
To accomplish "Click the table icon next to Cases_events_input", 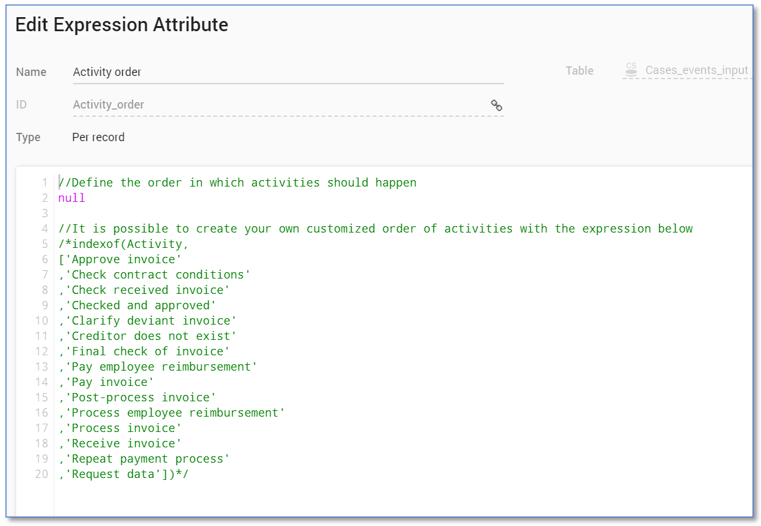I will (x=631, y=70).
